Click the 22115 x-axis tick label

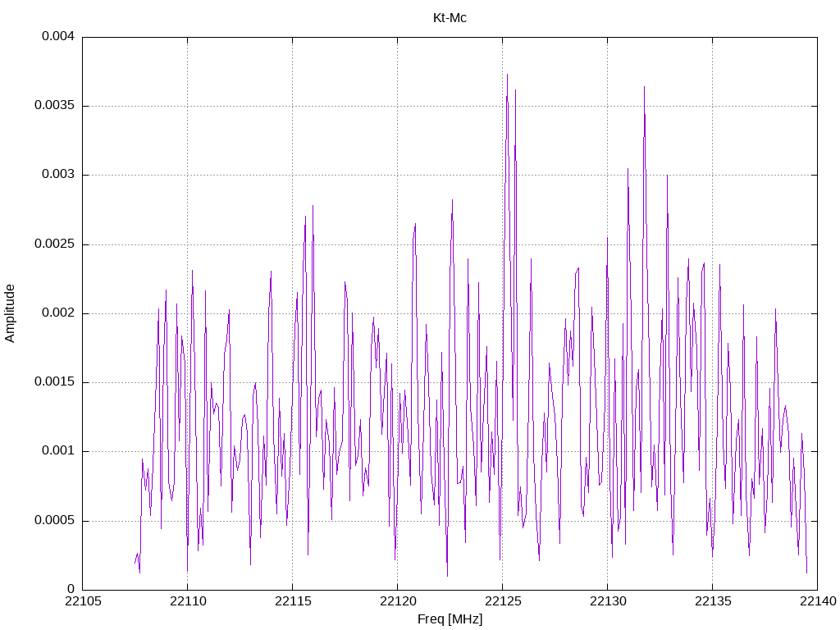point(293,601)
